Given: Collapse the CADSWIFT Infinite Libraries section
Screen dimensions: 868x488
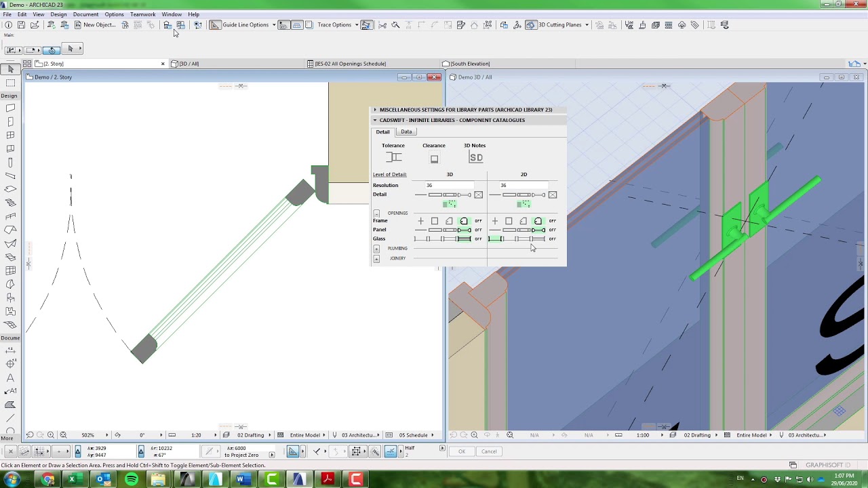Looking at the screenshot, I should [375, 120].
